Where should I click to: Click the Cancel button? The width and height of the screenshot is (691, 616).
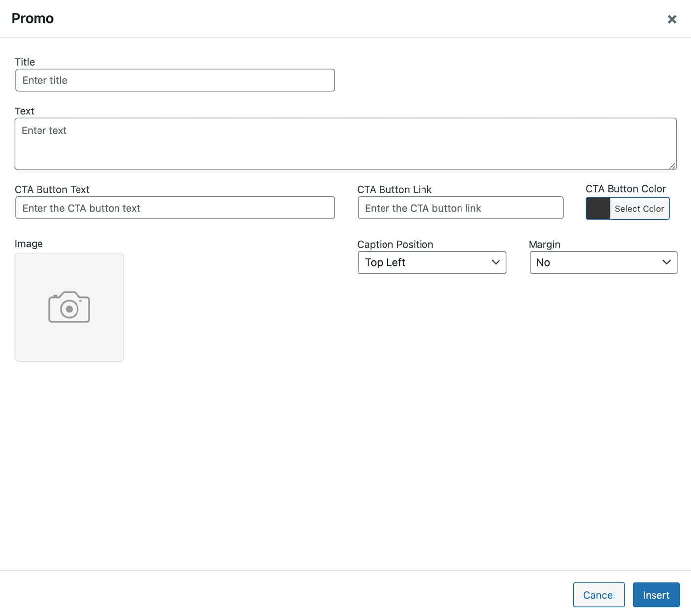coord(599,595)
